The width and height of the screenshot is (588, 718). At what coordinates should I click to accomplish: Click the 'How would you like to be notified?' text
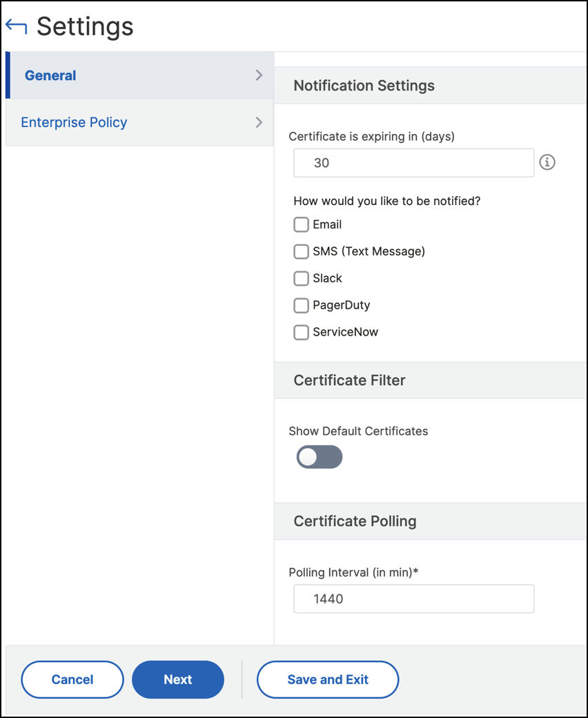[387, 201]
